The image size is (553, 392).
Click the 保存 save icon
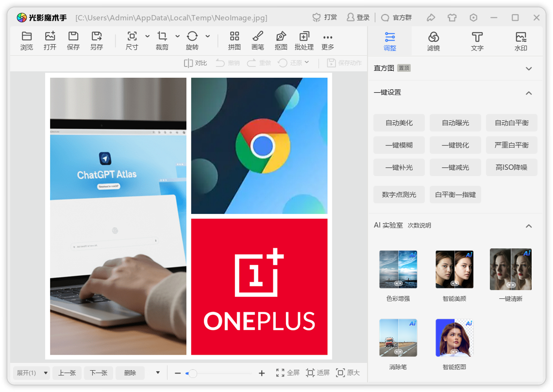(73, 41)
